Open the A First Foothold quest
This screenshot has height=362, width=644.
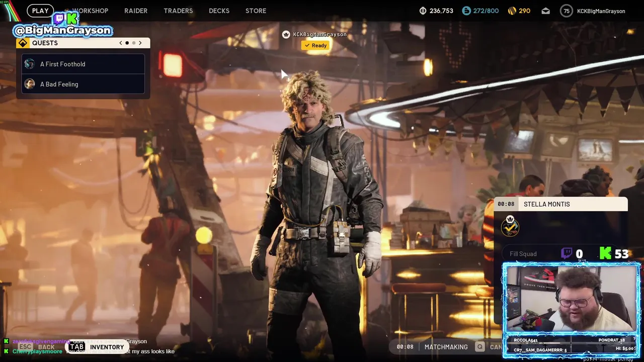coord(83,64)
